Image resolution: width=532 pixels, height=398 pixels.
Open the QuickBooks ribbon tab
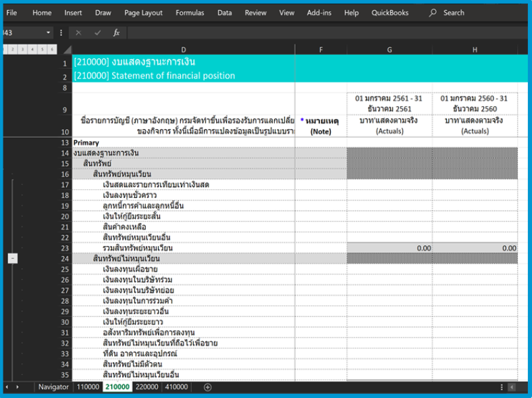pyautogui.click(x=390, y=13)
